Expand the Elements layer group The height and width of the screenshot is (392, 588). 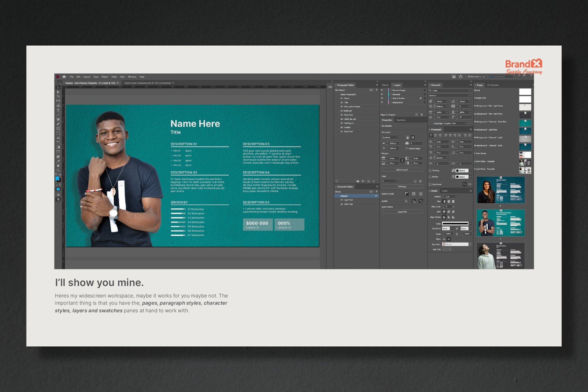click(391, 94)
